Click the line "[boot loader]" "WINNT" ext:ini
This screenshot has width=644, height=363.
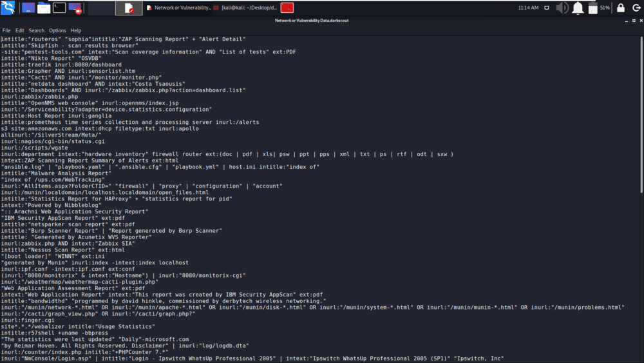(53, 256)
